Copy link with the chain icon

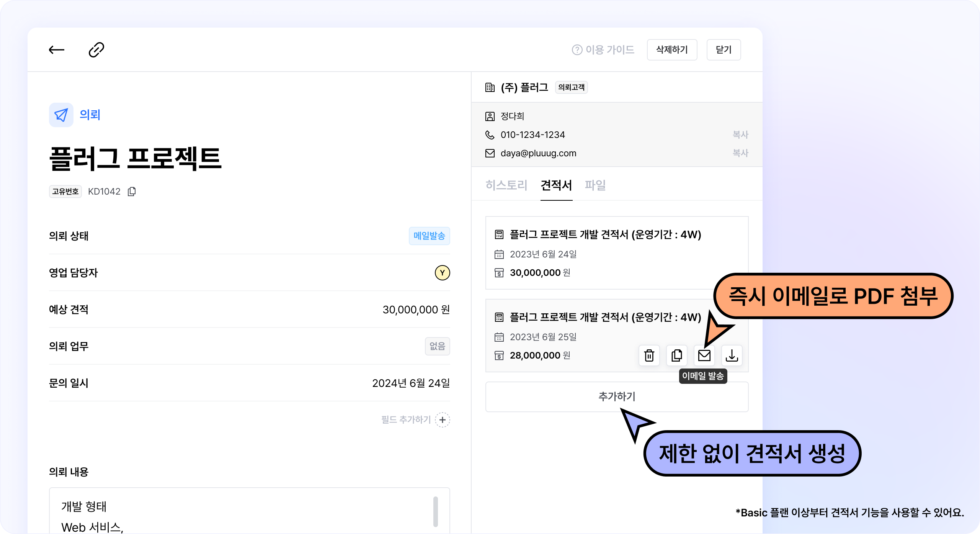(x=96, y=50)
